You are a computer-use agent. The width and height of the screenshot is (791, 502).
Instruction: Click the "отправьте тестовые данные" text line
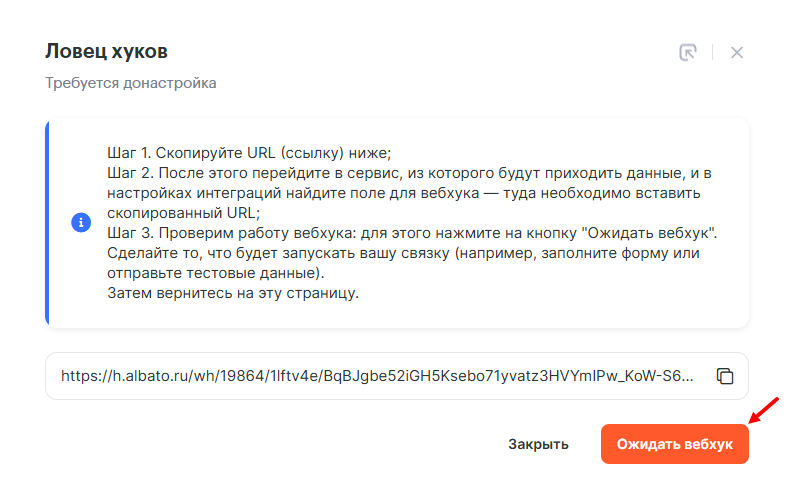click(x=230, y=273)
